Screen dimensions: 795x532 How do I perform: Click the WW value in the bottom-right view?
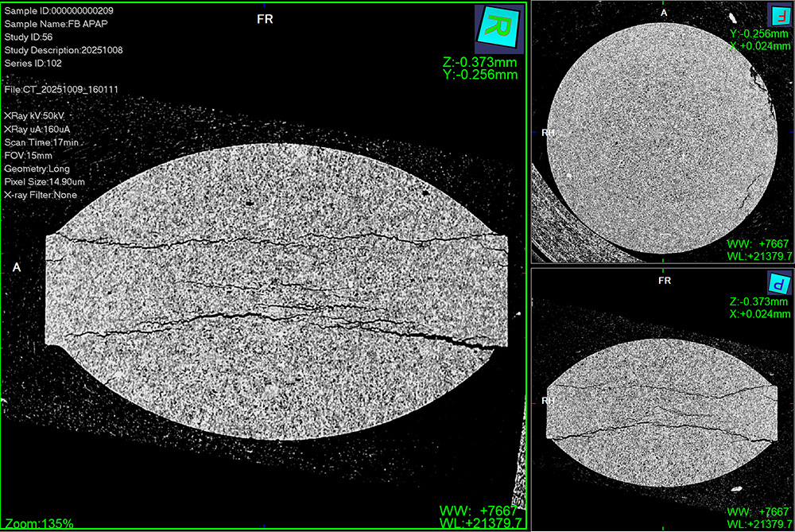[x=760, y=511]
